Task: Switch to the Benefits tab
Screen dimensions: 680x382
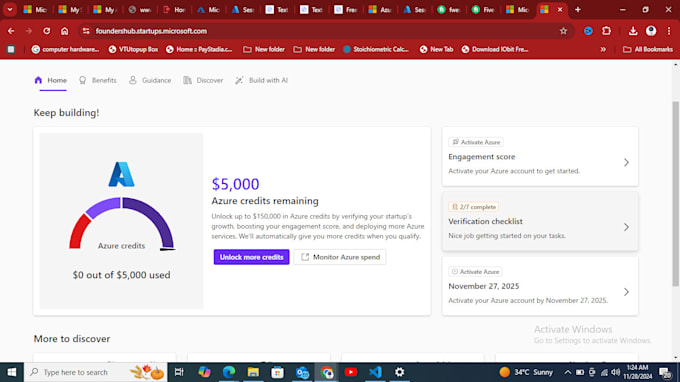Action: [x=98, y=80]
